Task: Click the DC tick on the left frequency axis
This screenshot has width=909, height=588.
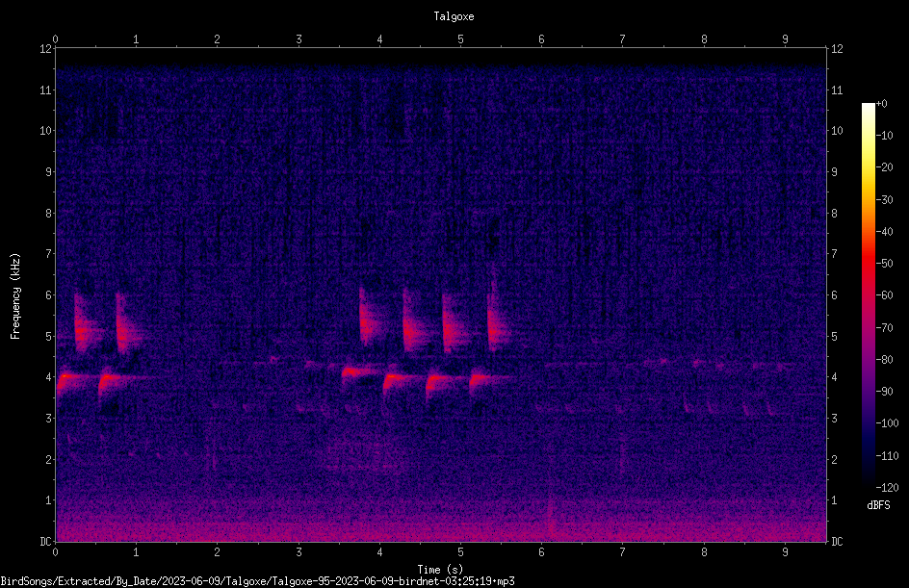Action: pos(45,542)
